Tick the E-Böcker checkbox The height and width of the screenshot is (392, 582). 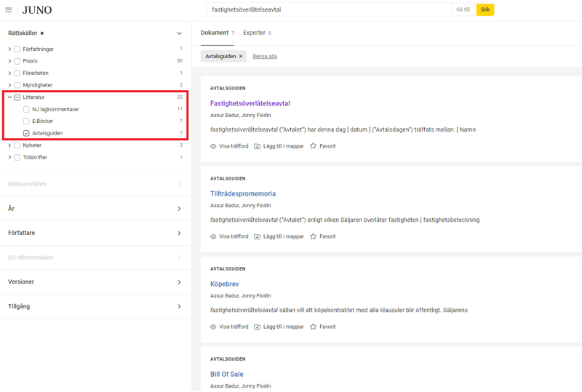(26, 121)
